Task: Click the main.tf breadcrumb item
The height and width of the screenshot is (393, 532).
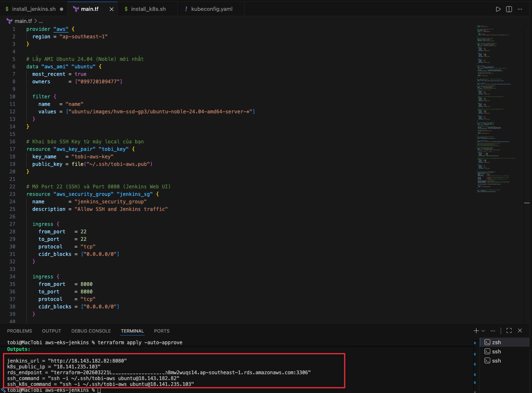Action: [x=23, y=21]
